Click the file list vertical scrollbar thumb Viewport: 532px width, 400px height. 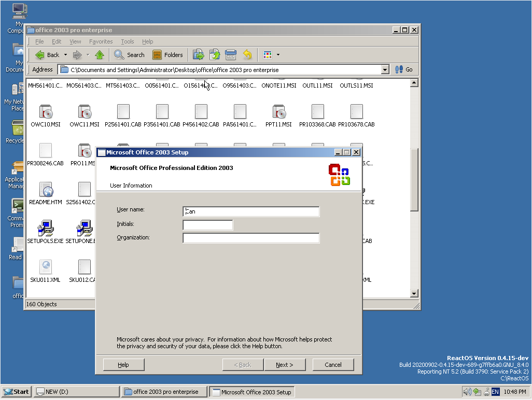414,179
